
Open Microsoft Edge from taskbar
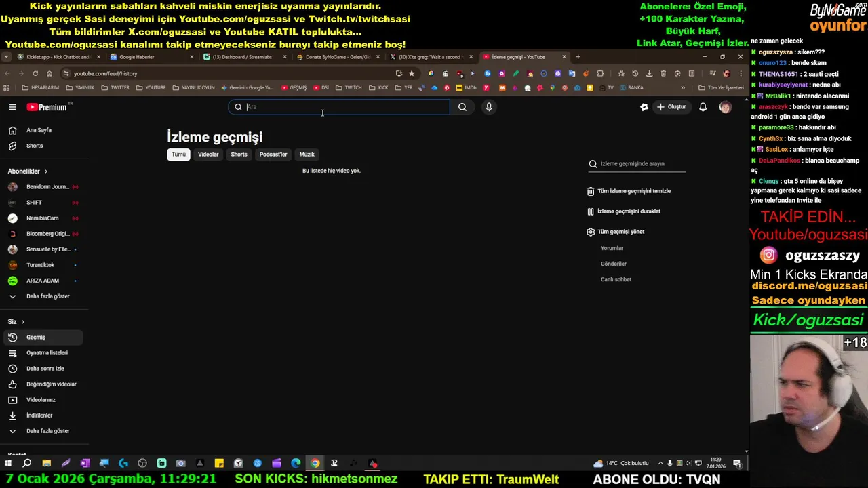click(x=296, y=464)
